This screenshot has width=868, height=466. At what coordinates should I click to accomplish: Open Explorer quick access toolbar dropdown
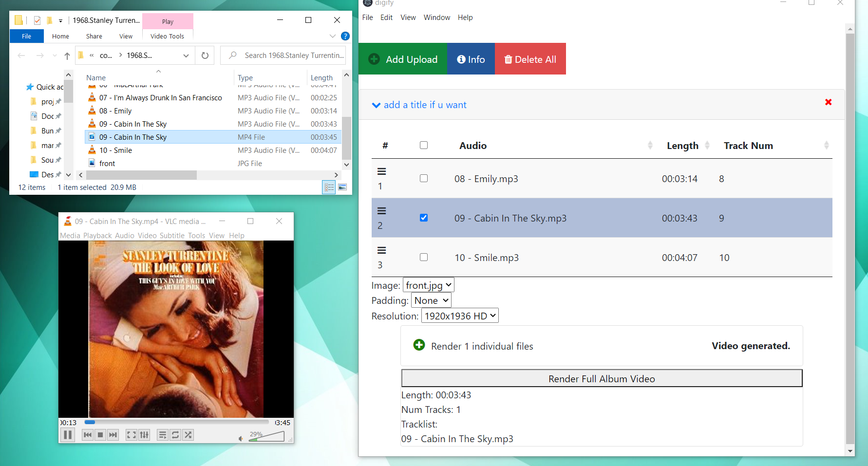click(60, 20)
